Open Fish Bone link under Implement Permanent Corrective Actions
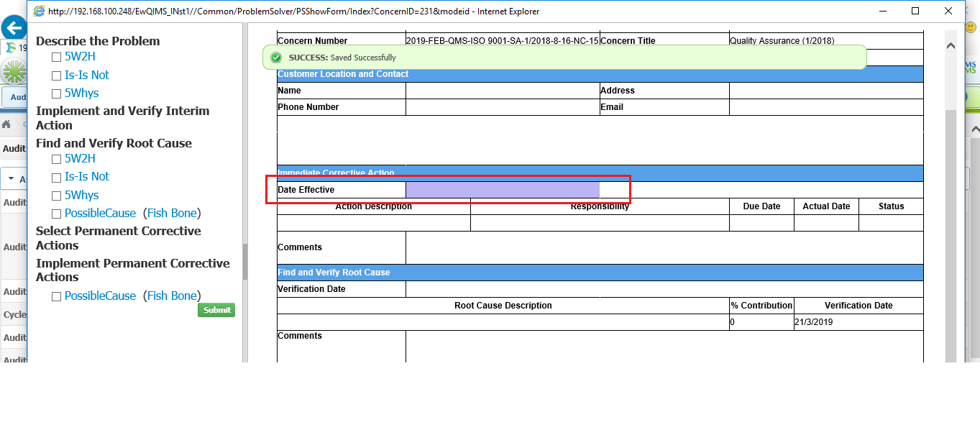 (172, 296)
